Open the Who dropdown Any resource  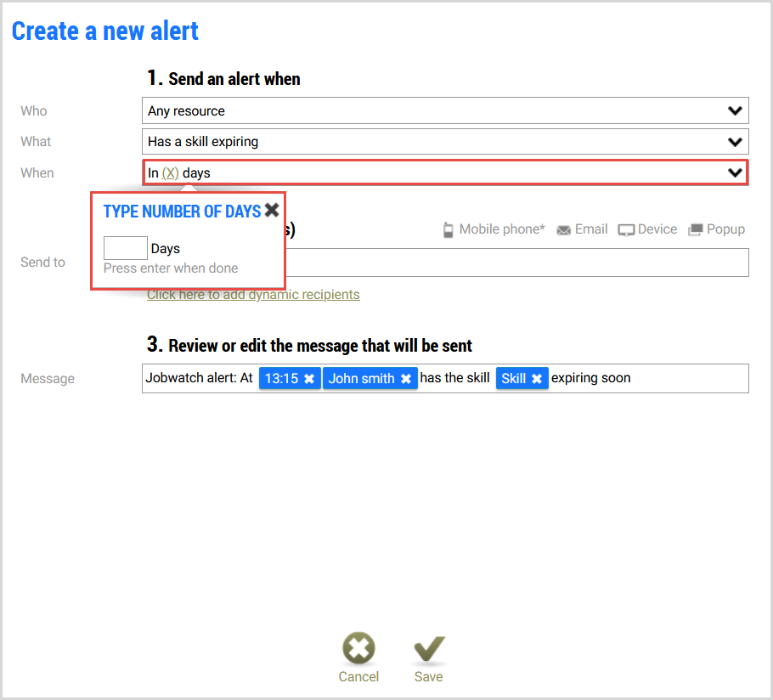tap(445, 111)
